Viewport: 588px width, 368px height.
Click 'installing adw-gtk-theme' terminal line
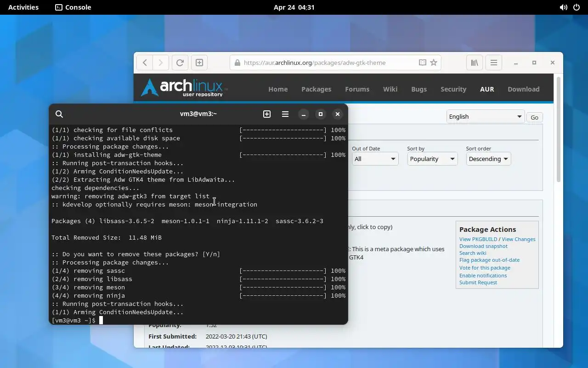(x=198, y=155)
